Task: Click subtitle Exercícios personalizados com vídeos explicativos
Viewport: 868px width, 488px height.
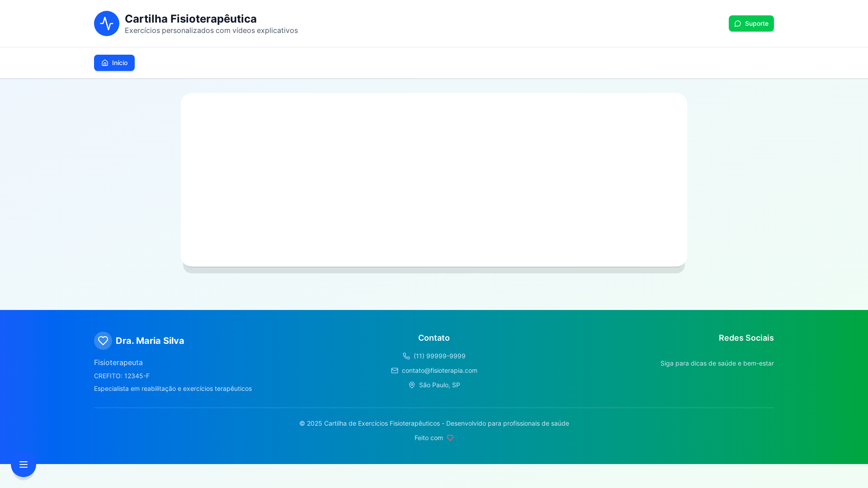Action: point(211,30)
